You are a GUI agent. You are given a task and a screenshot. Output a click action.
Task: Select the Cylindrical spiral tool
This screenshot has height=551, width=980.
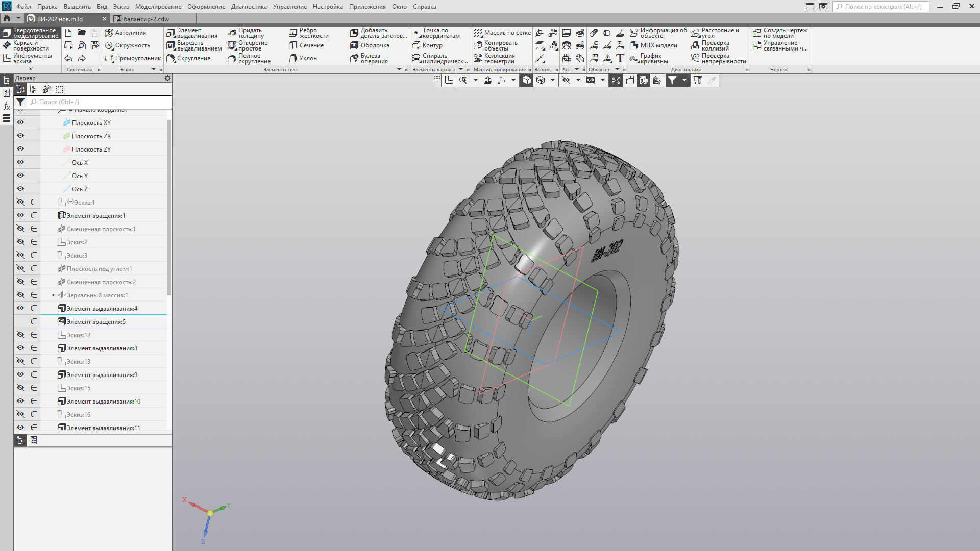click(x=439, y=58)
